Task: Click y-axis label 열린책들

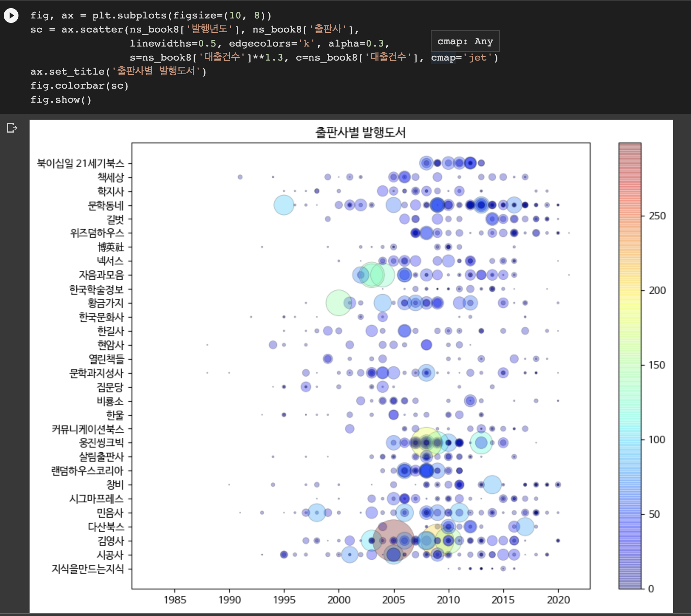Action: click(106, 359)
